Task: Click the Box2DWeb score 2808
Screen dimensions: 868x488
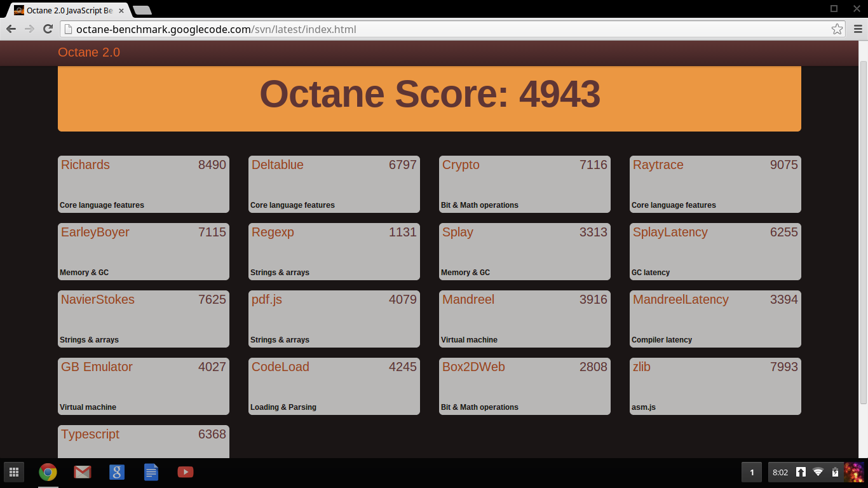Action: [593, 367]
